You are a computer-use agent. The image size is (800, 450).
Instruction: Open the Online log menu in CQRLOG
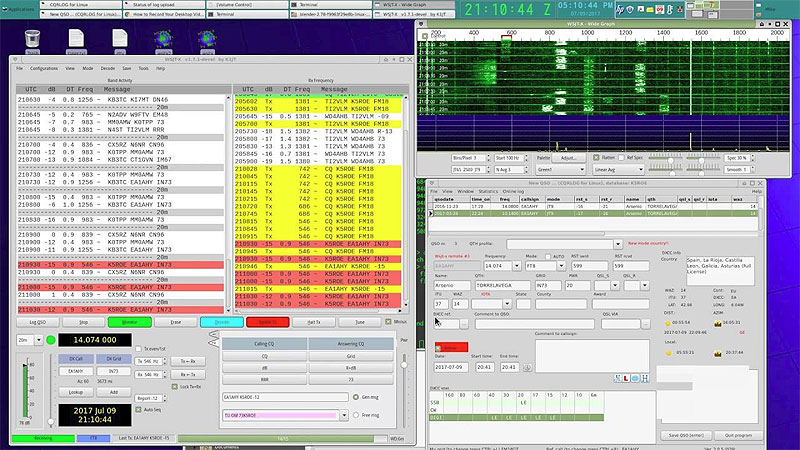[513, 191]
